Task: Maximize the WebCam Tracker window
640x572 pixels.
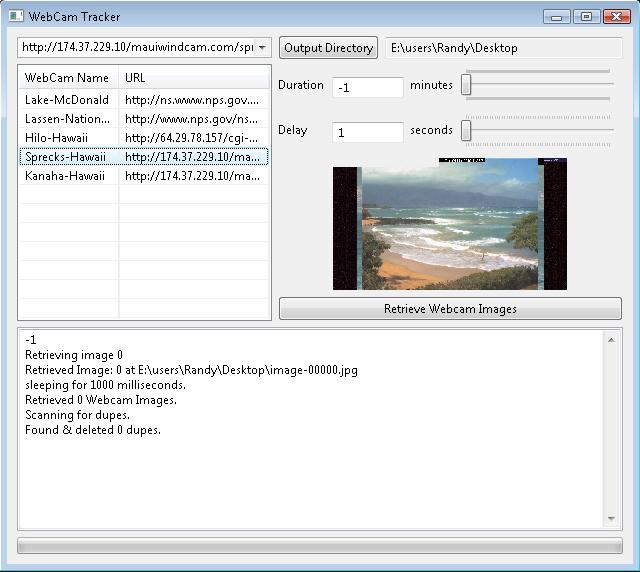Action: pyautogui.click(x=586, y=16)
